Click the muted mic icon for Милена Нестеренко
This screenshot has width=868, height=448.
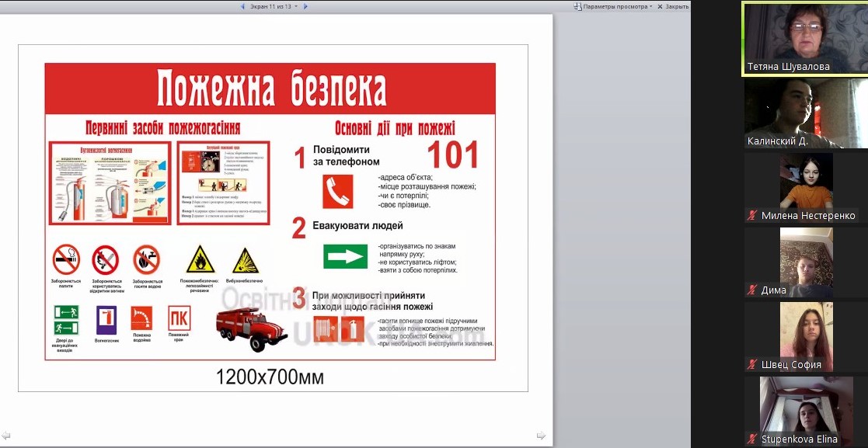[752, 216]
